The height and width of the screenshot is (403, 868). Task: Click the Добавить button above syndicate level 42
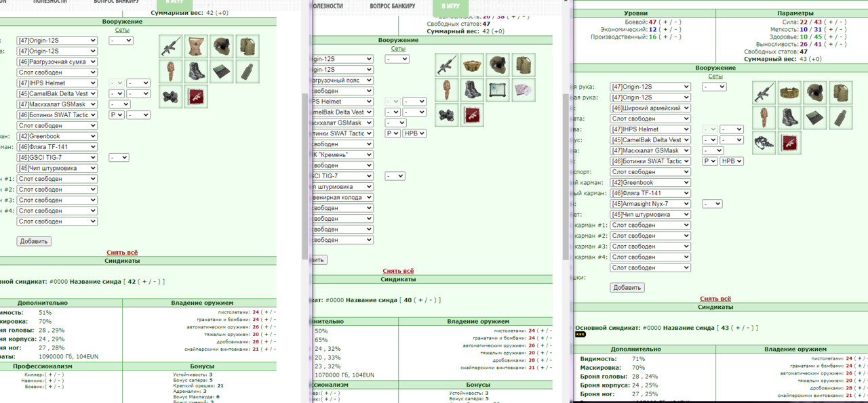pos(34,241)
